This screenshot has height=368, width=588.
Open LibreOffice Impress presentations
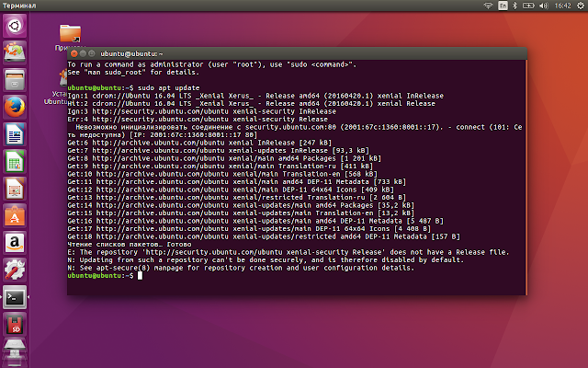15,189
